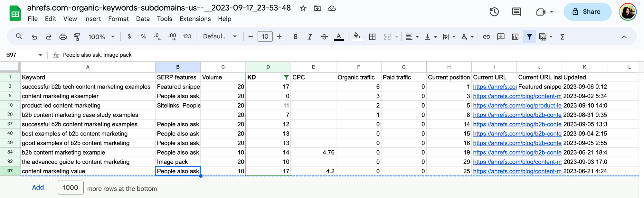Print the spreadsheet
Image resolution: width=644 pixels, height=198 pixels.
point(63,37)
